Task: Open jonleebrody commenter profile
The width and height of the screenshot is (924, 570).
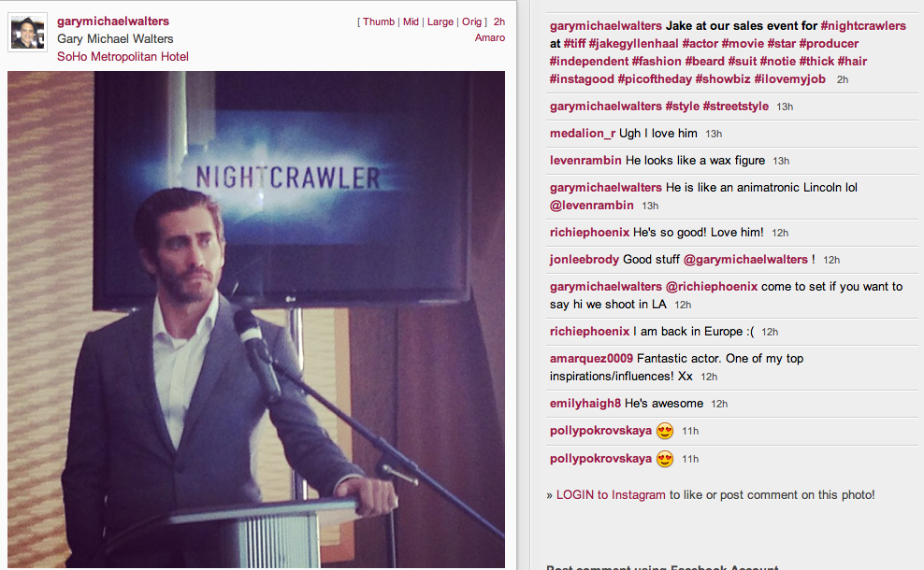Action: click(585, 259)
